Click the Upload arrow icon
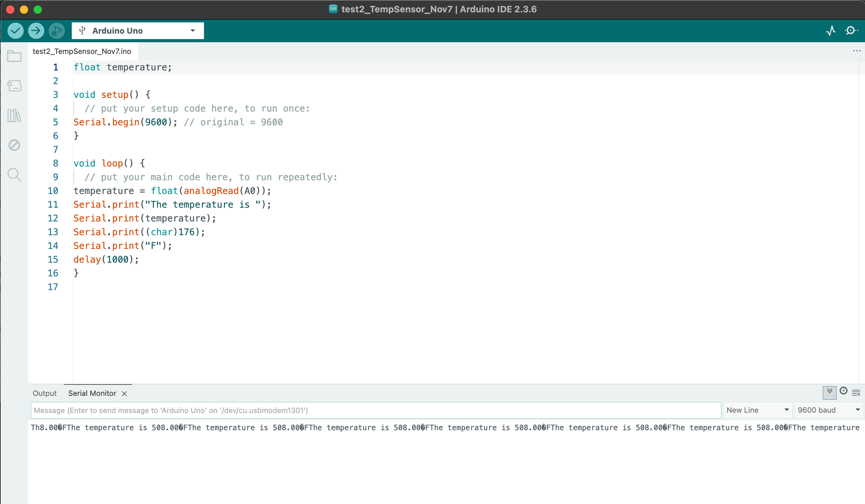Image resolution: width=865 pixels, height=504 pixels. [x=36, y=30]
